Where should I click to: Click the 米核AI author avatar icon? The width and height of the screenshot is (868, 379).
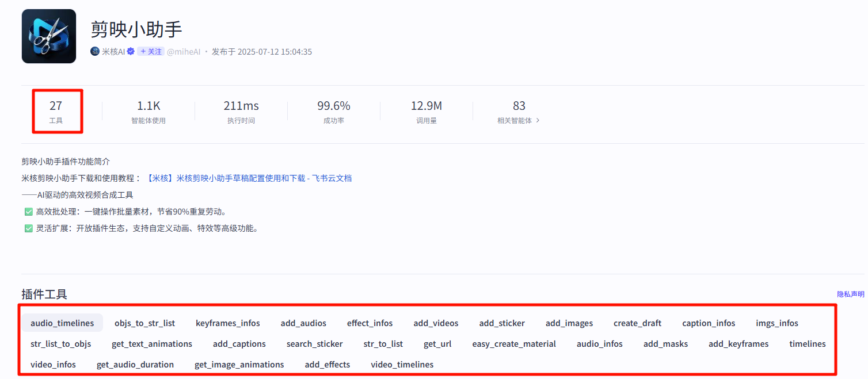point(95,52)
